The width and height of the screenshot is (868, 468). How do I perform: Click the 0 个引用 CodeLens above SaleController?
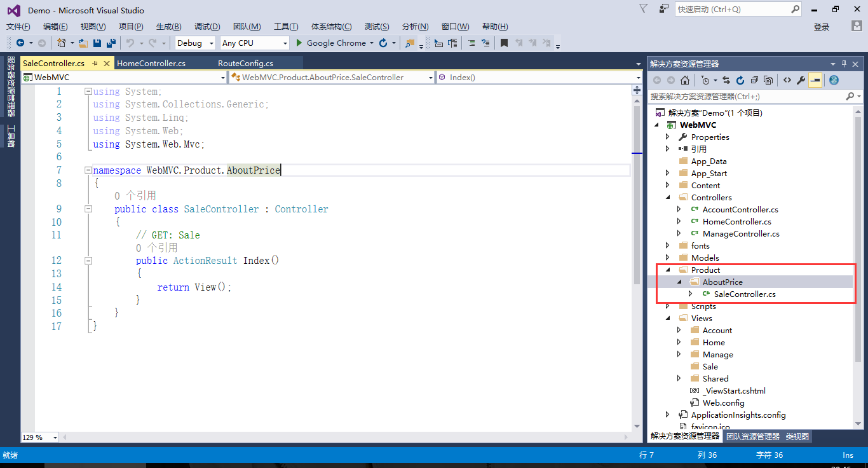pos(135,195)
